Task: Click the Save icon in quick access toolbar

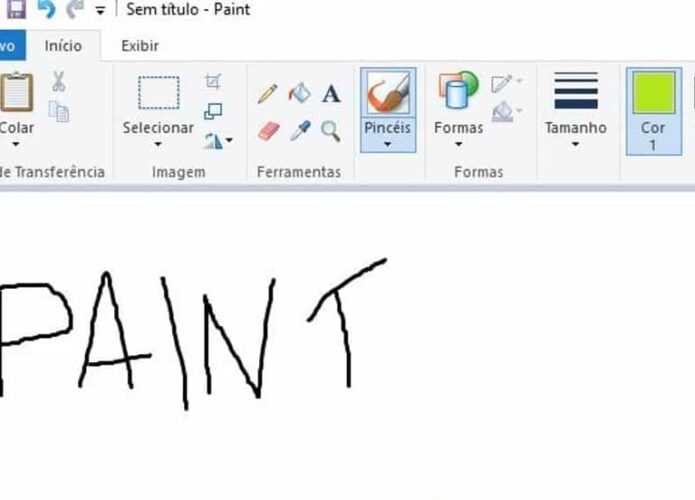Action: click(x=16, y=9)
